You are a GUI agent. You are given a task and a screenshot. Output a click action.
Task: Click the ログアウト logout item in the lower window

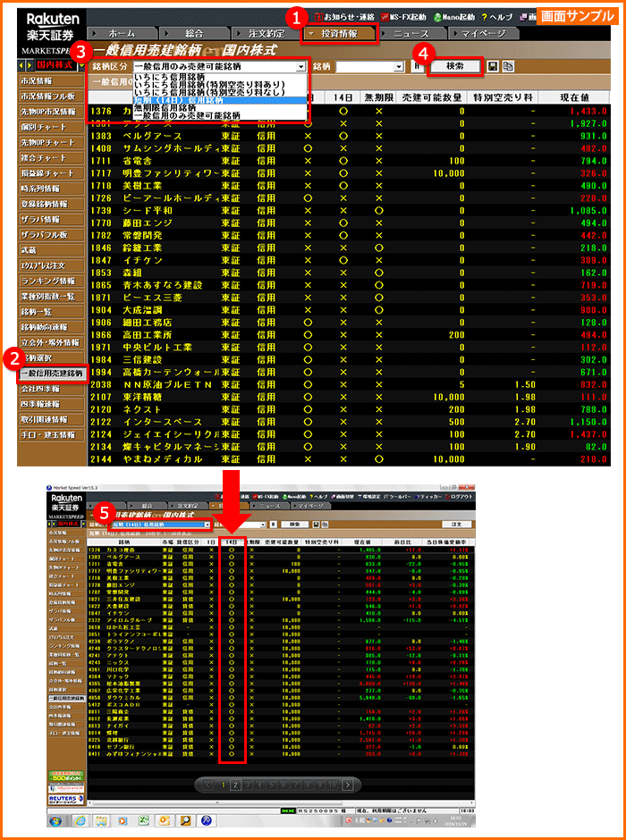point(460,497)
